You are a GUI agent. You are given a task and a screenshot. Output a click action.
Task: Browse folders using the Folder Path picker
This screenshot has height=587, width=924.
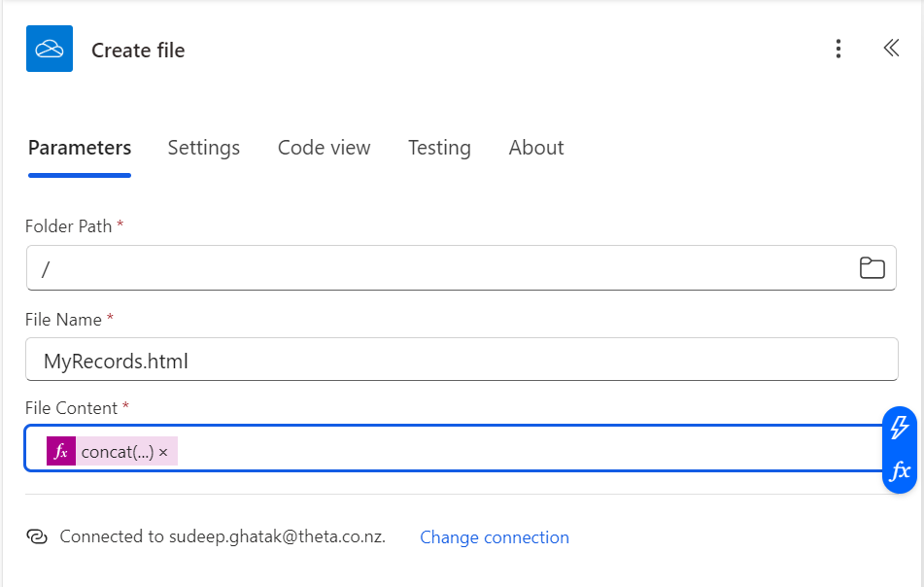point(873,268)
